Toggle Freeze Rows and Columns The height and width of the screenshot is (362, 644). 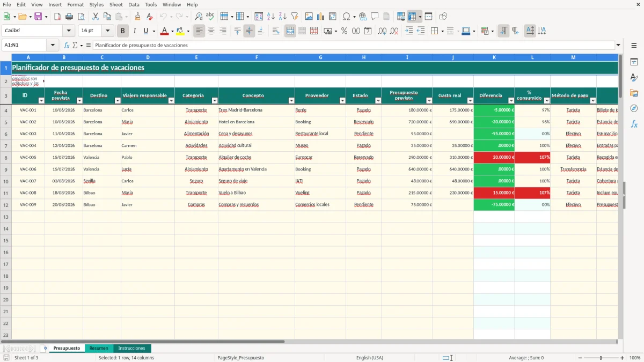412,17
